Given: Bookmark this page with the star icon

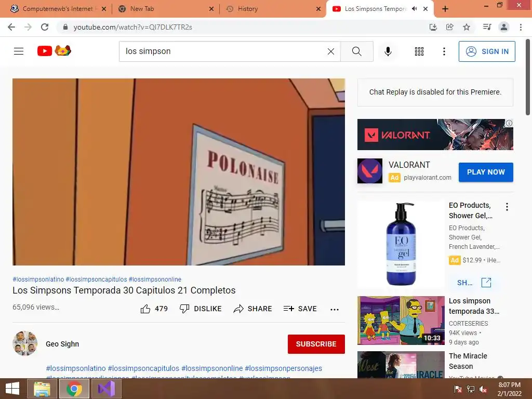Looking at the screenshot, I should 467,27.
